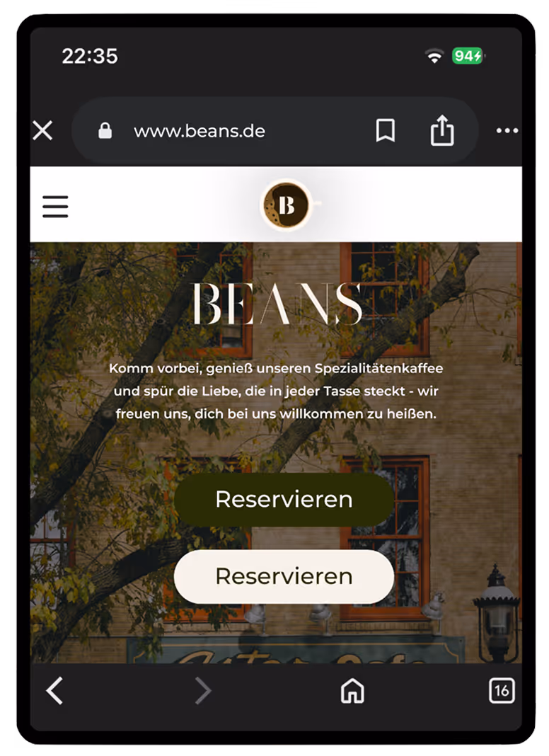The width and height of the screenshot is (549, 756).
Task: Tap the battery indicator showing 94
Action: (468, 56)
